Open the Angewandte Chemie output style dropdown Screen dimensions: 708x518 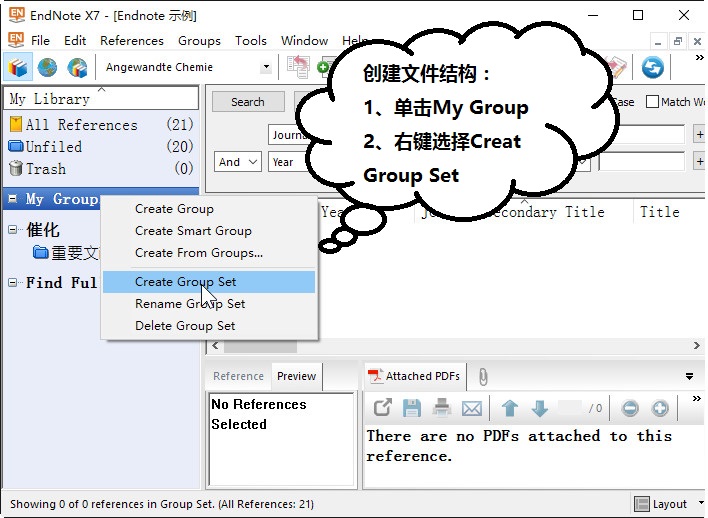266,67
